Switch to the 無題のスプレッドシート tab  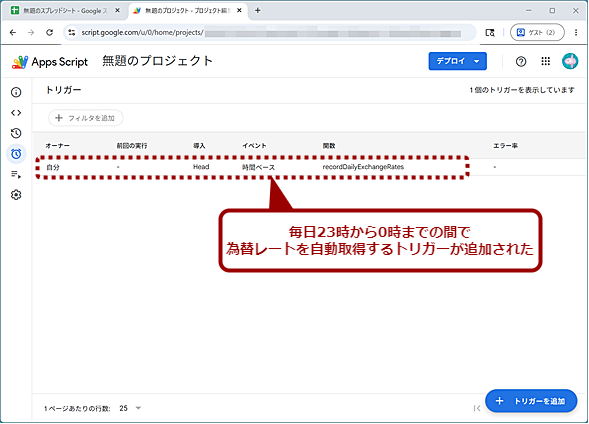(65, 11)
